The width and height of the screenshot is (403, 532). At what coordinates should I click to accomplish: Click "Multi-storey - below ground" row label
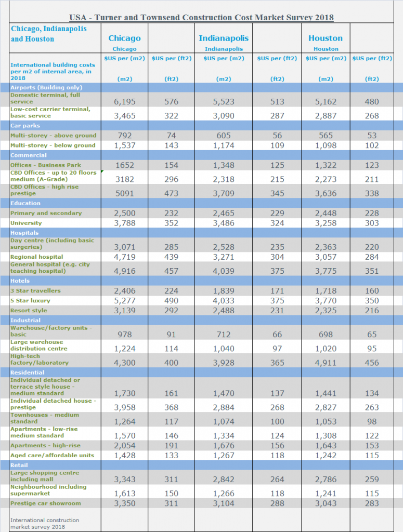click(x=53, y=145)
